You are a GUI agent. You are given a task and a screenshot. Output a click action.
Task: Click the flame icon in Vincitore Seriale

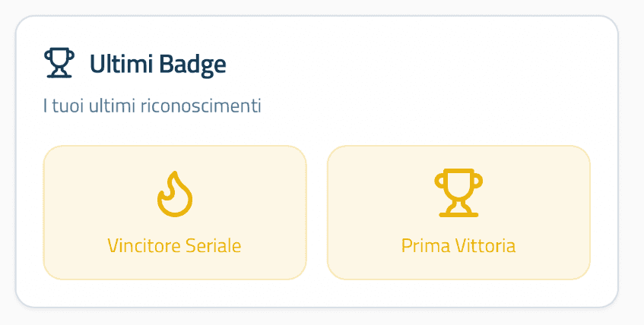174,194
